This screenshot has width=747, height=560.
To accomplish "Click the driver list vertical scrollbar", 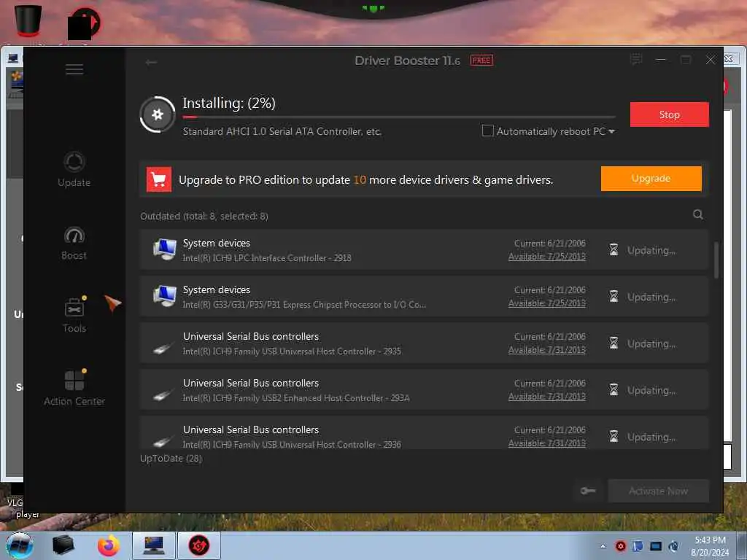I will pyautogui.click(x=716, y=260).
